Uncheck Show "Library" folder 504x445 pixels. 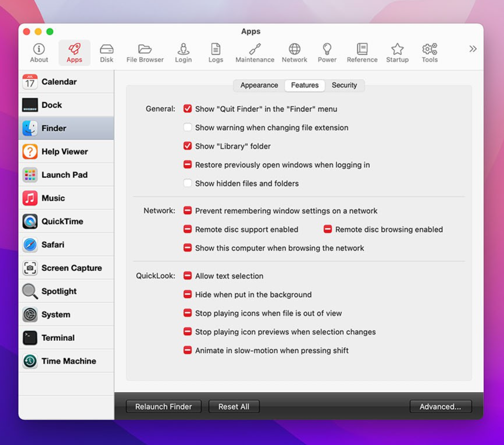[x=188, y=146]
